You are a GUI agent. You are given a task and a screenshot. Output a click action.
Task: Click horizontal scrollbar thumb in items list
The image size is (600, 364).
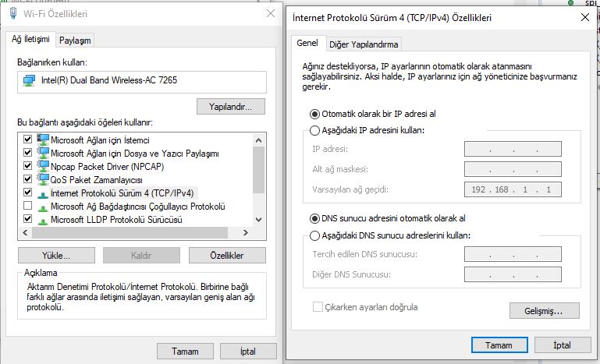(x=130, y=232)
